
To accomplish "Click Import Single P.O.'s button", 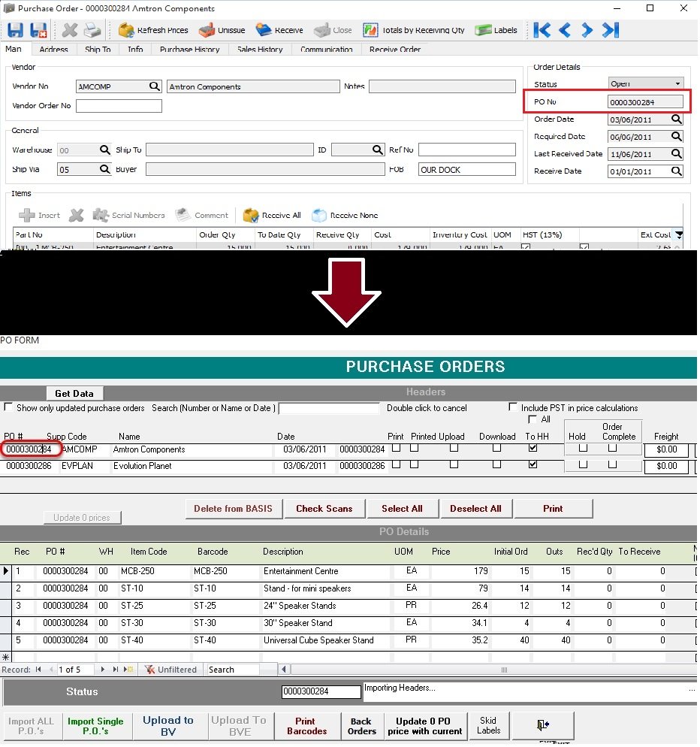I will click(x=95, y=727).
